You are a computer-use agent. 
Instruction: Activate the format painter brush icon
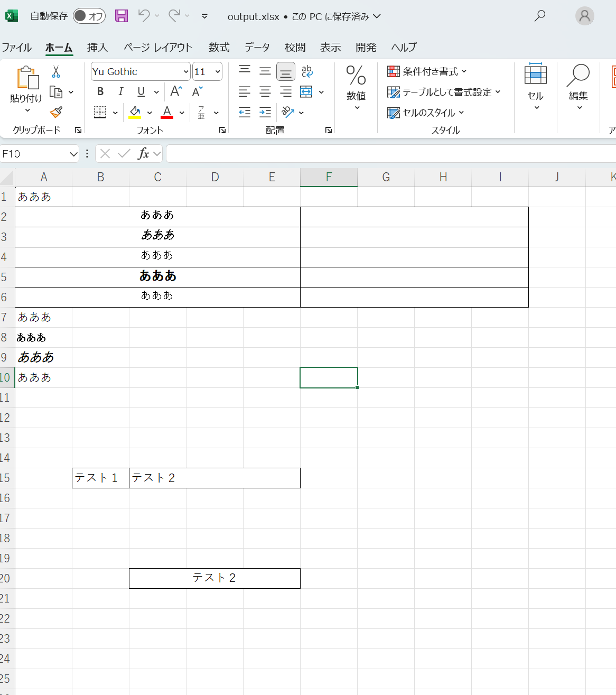[x=56, y=113]
